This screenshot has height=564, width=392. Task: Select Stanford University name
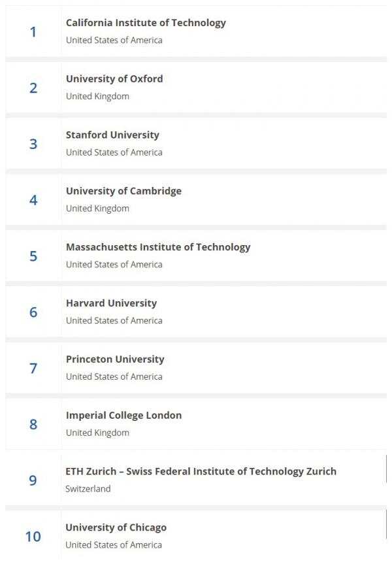(112, 135)
